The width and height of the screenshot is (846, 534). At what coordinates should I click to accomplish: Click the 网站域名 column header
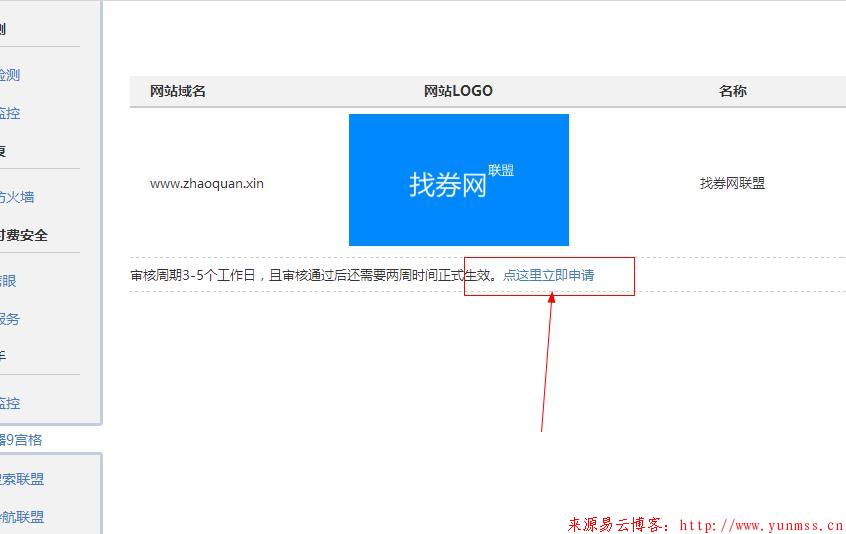coord(178,91)
